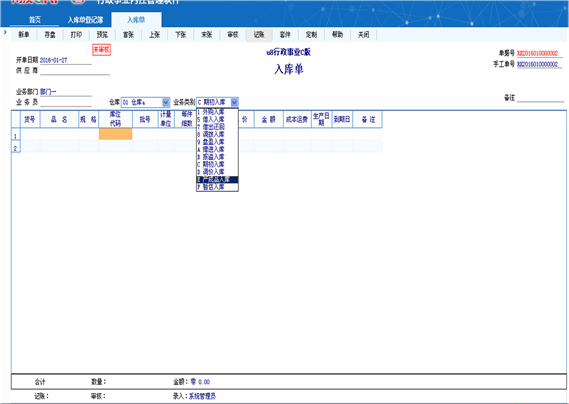Click the 记账 toolbar button
569x404 pixels.
[x=259, y=35]
